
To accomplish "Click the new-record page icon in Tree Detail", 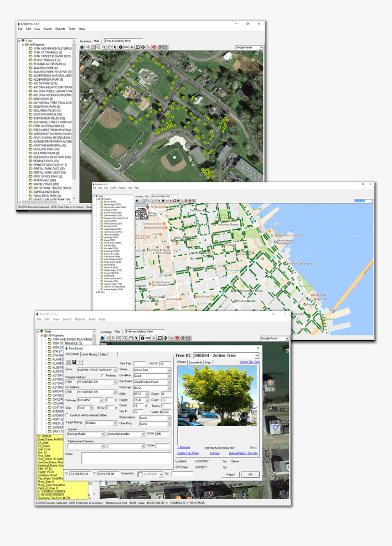I will [x=68, y=362].
